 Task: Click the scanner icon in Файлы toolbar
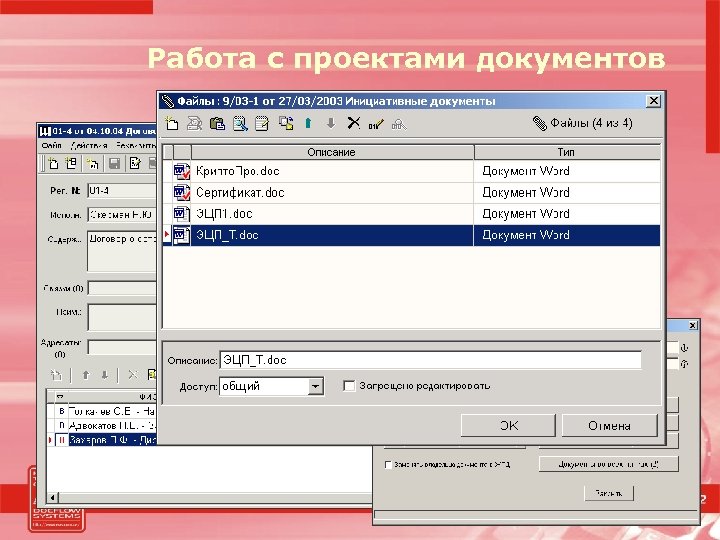(194, 124)
